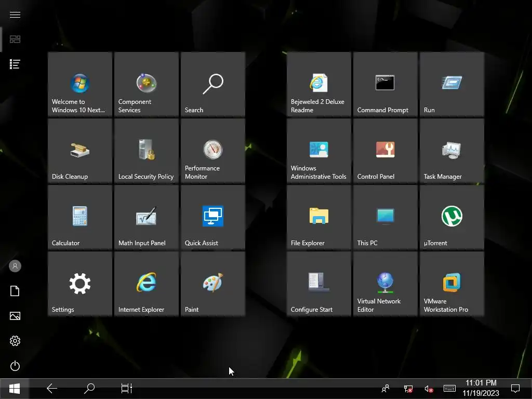
Task: Open This PC tile
Action: click(385, 218)
